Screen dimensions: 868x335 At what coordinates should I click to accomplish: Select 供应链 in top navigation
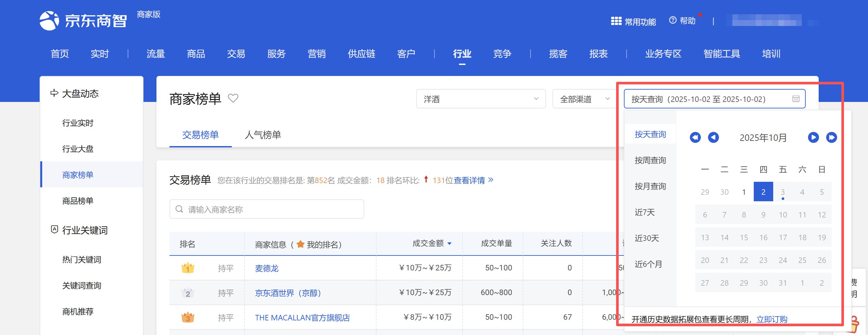click(361, 54)
